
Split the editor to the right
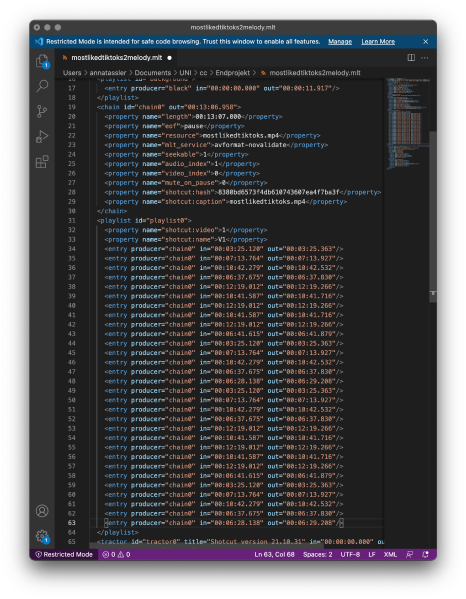(x=411, y=58)
